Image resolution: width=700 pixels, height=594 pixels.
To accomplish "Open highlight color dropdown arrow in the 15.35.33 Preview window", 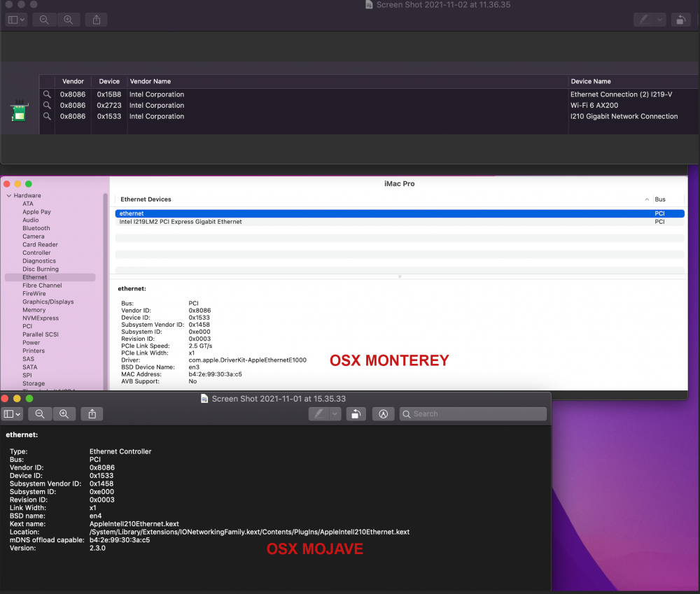I will point(335,414).
